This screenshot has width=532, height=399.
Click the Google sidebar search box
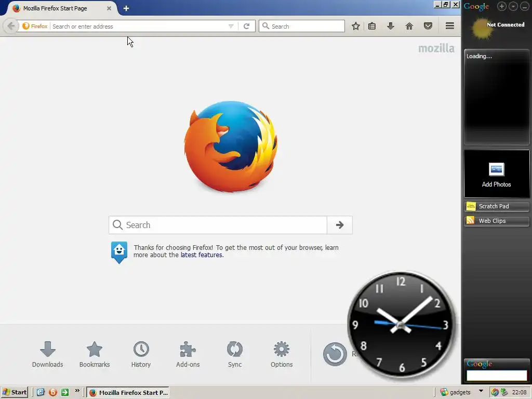click(x=497, y=375)
